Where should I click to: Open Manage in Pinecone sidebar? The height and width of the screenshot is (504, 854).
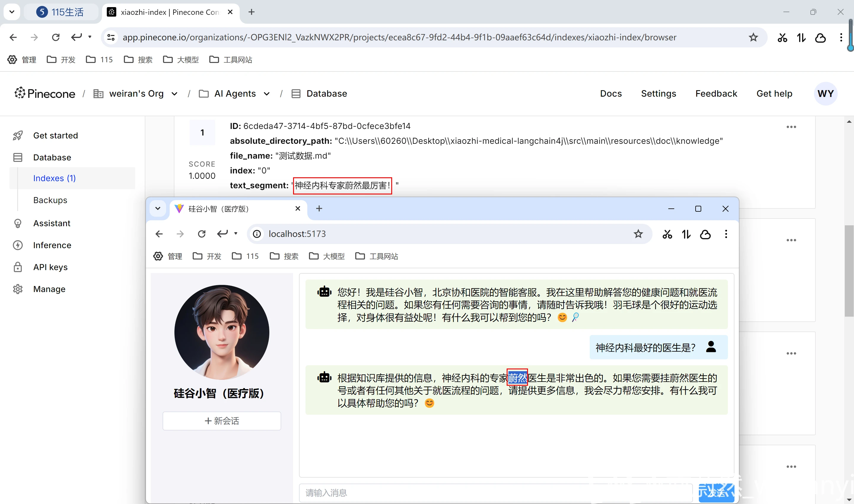point(49,289)
